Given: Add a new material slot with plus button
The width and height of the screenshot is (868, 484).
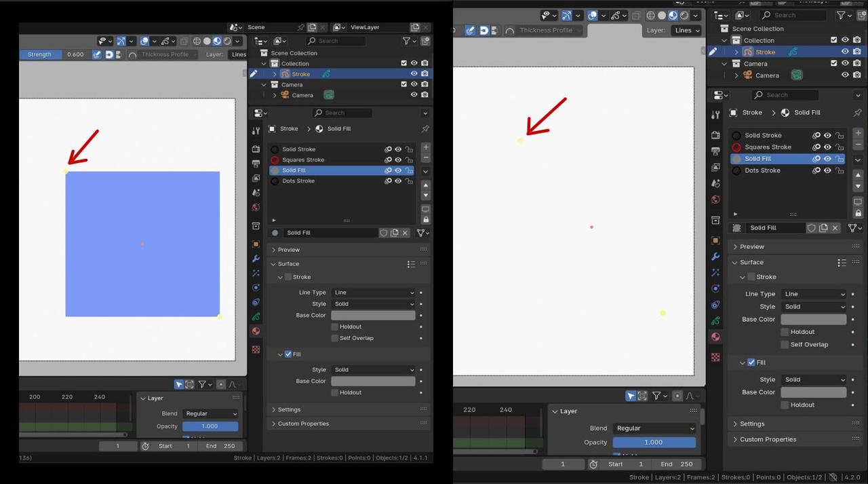Looking at the screenshot, I should pyautogui.click(x=426, y=147).
